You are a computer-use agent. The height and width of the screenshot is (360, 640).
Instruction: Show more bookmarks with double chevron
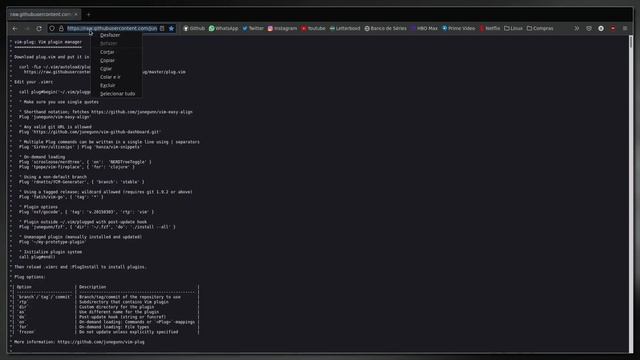(576, 29)
